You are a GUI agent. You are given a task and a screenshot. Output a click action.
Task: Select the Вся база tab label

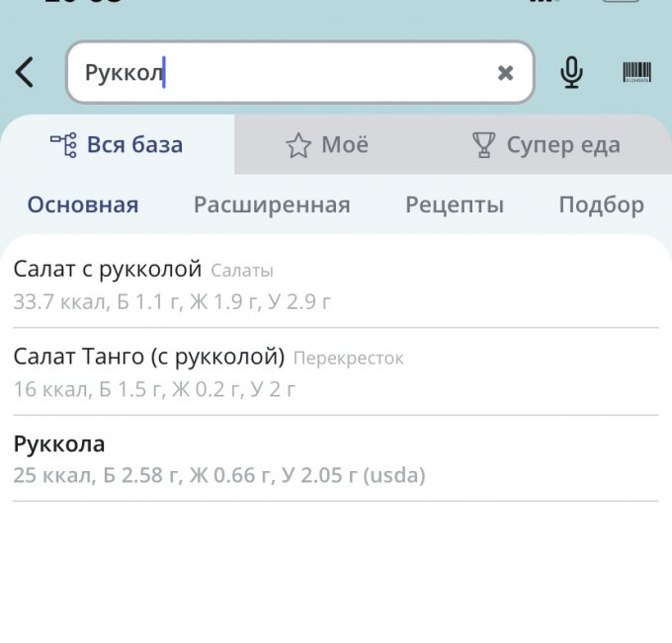pos(134,145)
